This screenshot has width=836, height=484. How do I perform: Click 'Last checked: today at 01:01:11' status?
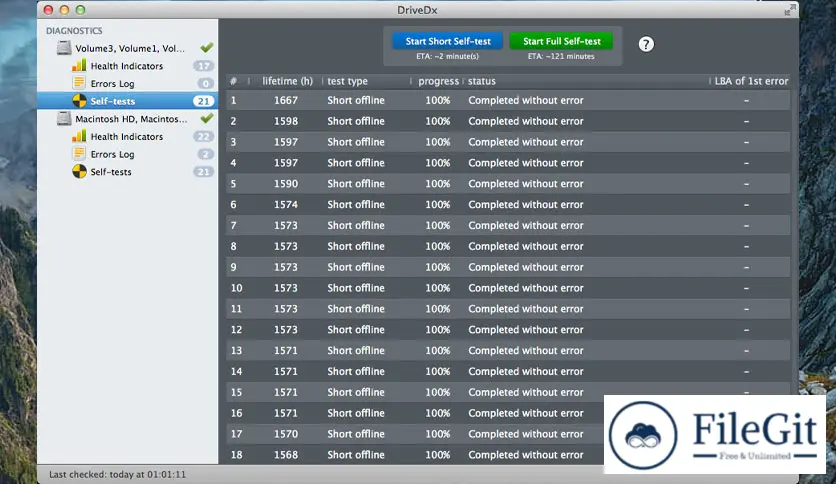(117, 474)
